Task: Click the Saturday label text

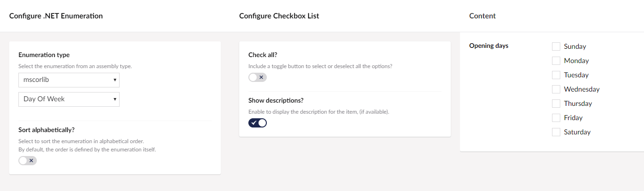Action: pyautogui.click(x=577, y=132)
